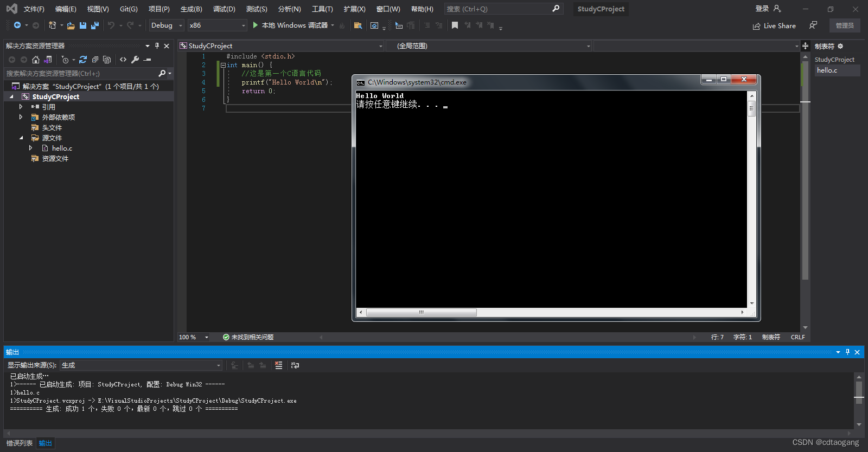This screenshot has width=868, height=452.
Task: Click the 管理员 button
Action: click(845, 25)
